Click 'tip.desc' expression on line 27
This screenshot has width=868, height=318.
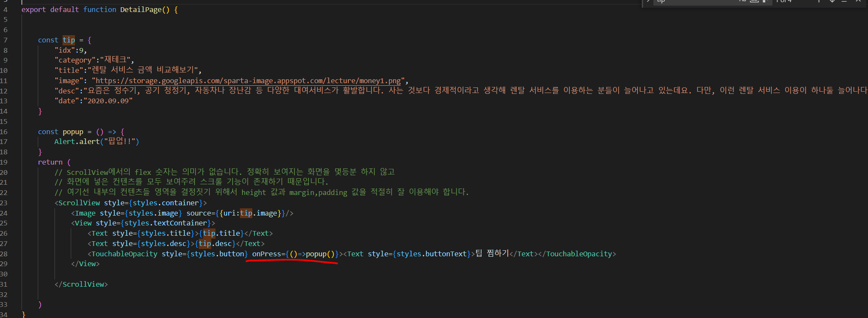tap(216, 243)
